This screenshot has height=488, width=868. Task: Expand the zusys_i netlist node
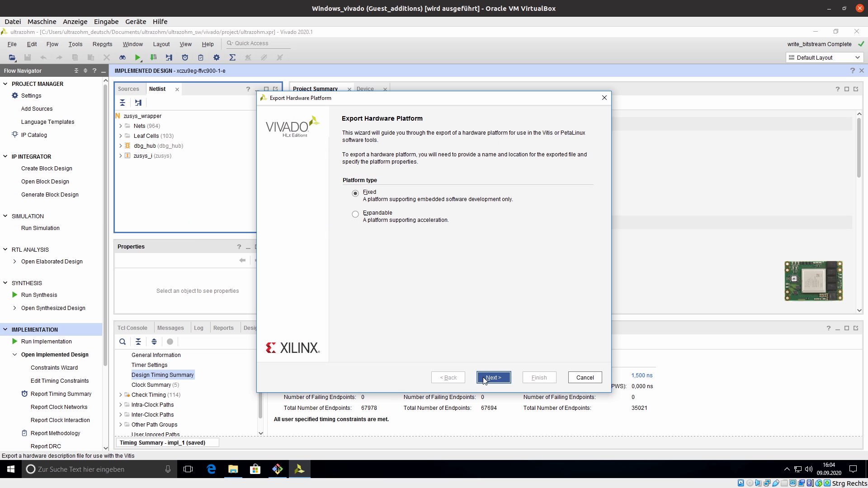point(121,156)
